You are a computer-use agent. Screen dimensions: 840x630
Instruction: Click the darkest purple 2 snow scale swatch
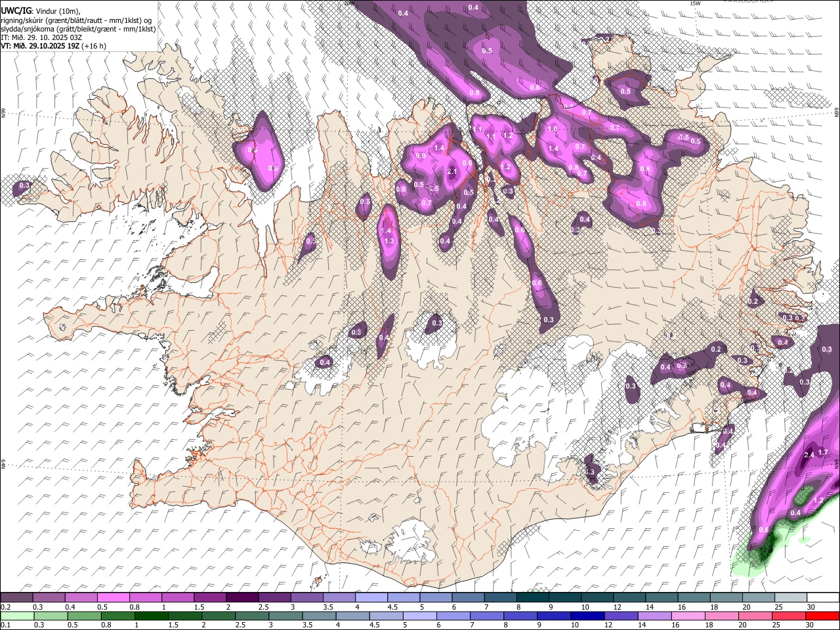(242, 598)
